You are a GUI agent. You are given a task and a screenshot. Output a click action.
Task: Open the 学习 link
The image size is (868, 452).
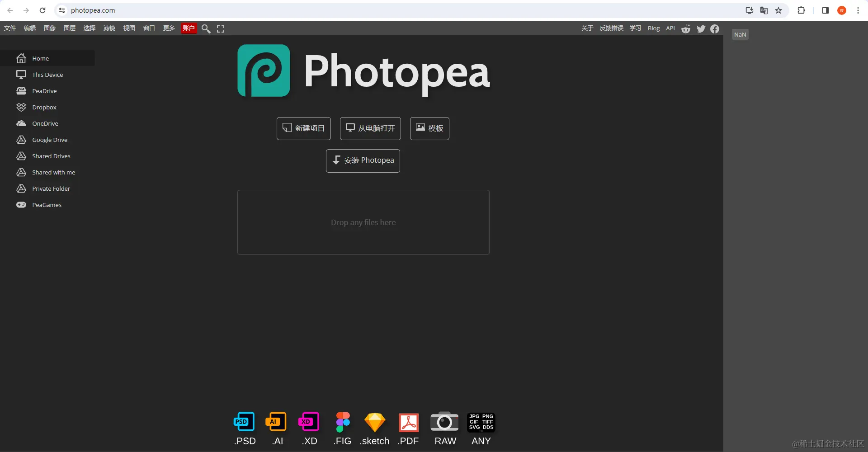(x=636, y=28)
